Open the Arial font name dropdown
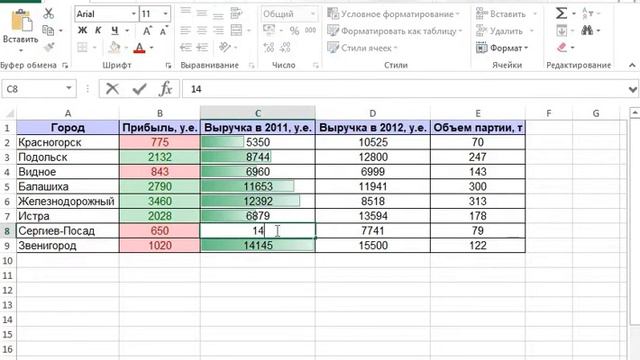The width and height of the screenshot is (640, 360). [x=133, y=14]
